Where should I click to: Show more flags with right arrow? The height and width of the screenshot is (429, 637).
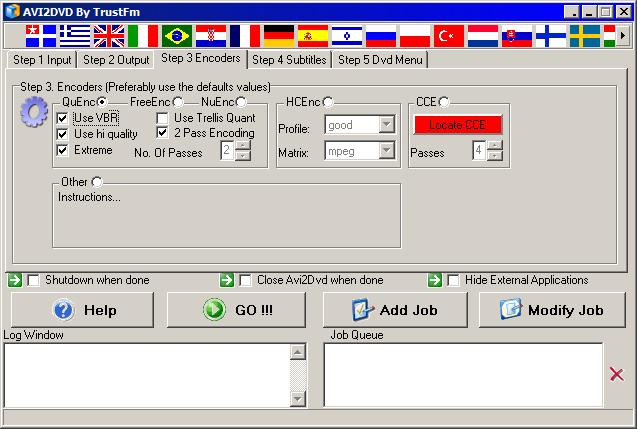[x=622, y=36]
